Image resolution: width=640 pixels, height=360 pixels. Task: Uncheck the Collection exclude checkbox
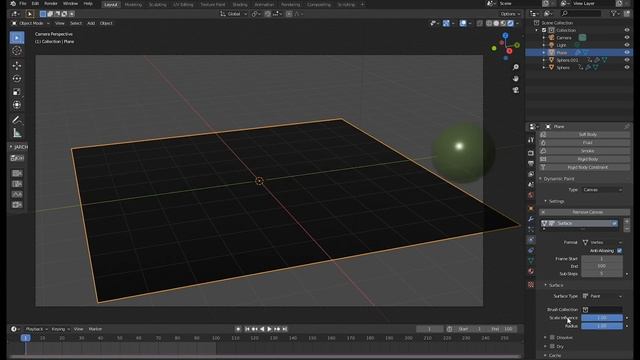click(544, 30)
